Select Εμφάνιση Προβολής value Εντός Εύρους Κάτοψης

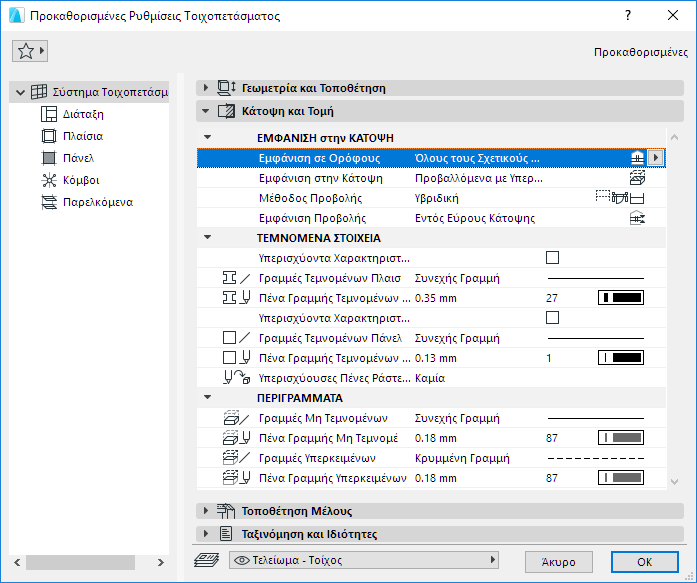coord(475,218)
